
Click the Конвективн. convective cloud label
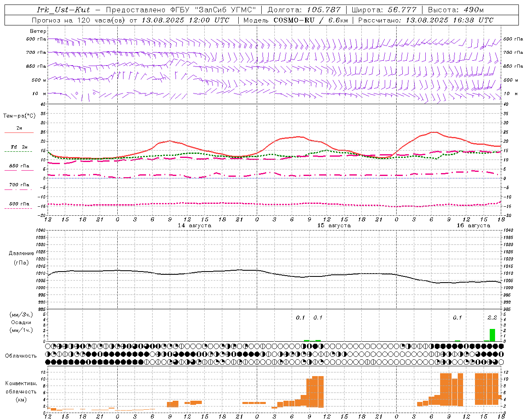21,383
